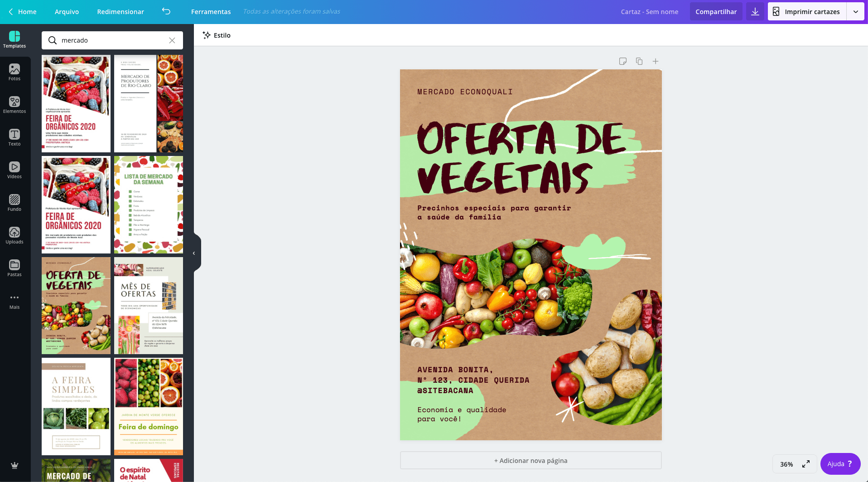Screen dimensions: 868x482
Task: Select the OFERTA DE VEGETAIS heading on canvas
Action: pyautogui.click(x=521, y=157)
